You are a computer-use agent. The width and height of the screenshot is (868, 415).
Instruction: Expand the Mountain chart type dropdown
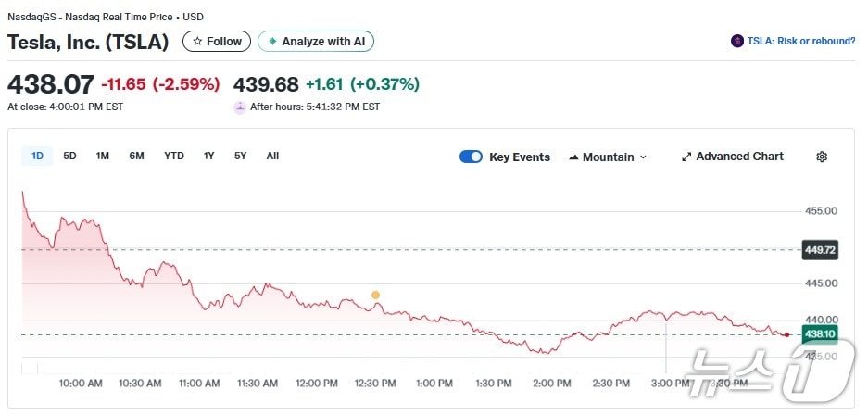coord(643,157)
